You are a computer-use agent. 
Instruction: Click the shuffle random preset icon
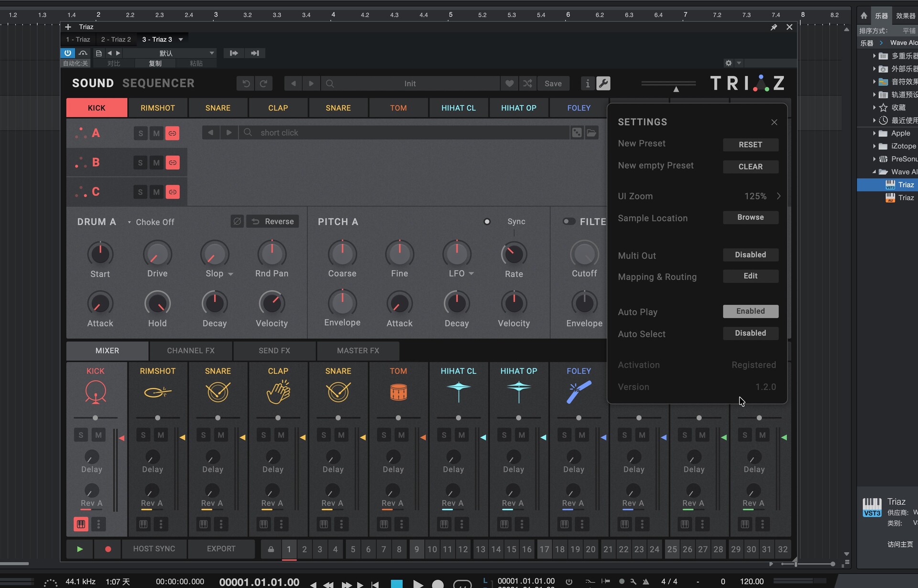click(x=527, y=83)
